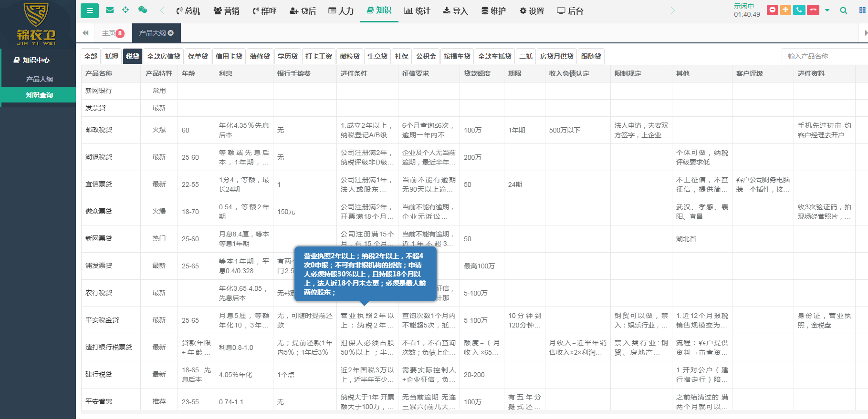Toggle the green hamburger sidebar button

(90, 10)
